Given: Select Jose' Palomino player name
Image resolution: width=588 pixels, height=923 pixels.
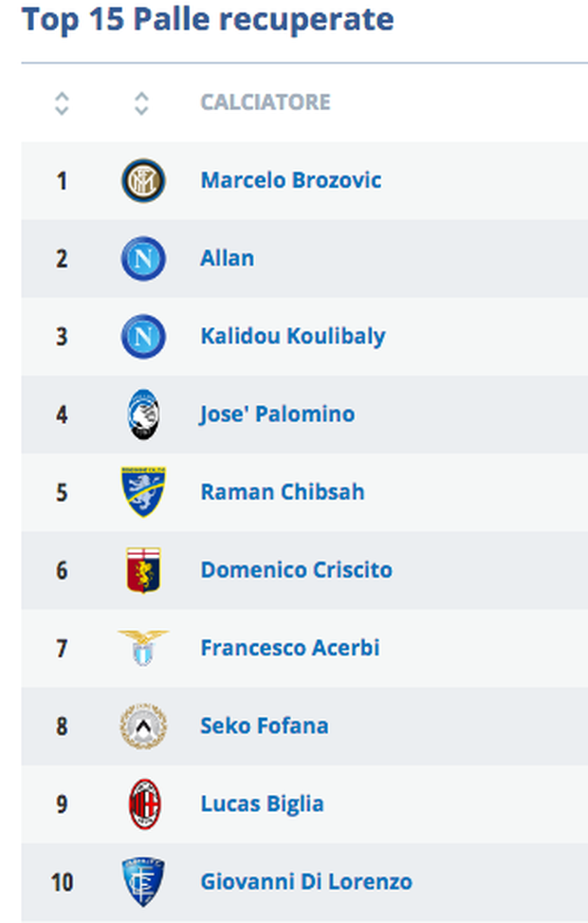Looking at the screenshot, I should click(277, 415).
